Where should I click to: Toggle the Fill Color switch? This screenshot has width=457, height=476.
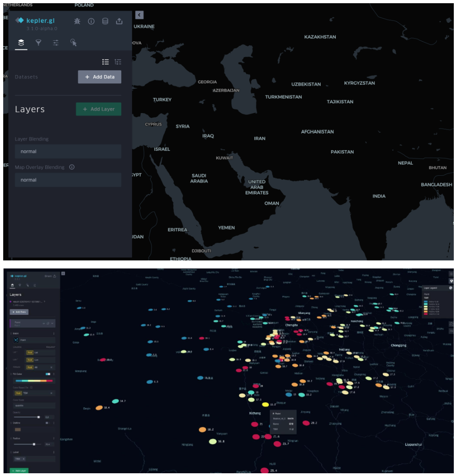tap(48, 374)
